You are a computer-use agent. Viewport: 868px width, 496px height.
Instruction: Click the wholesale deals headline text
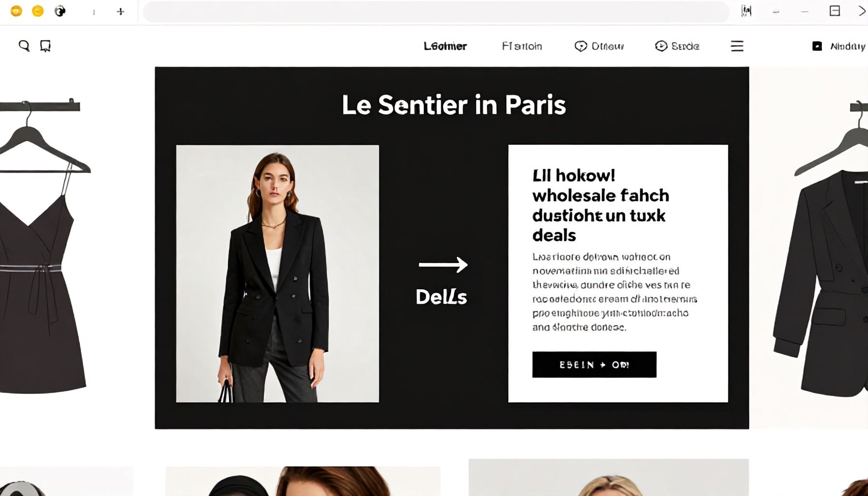coord(601,205)
